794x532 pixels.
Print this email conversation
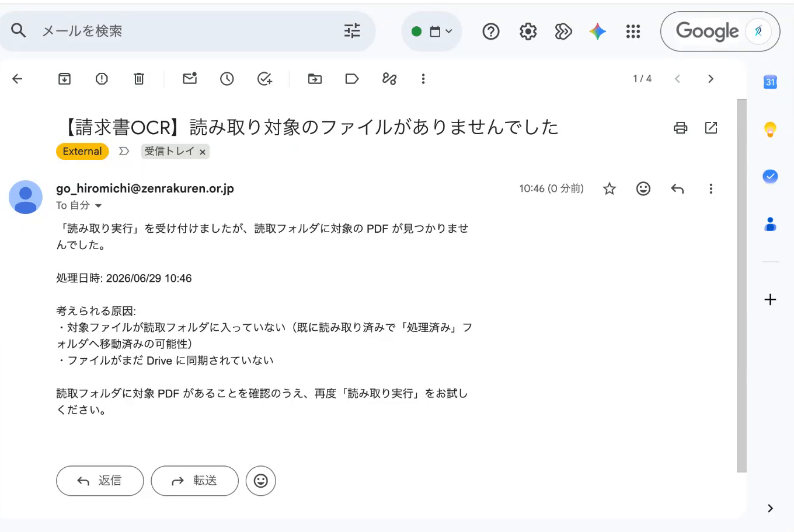680,128
